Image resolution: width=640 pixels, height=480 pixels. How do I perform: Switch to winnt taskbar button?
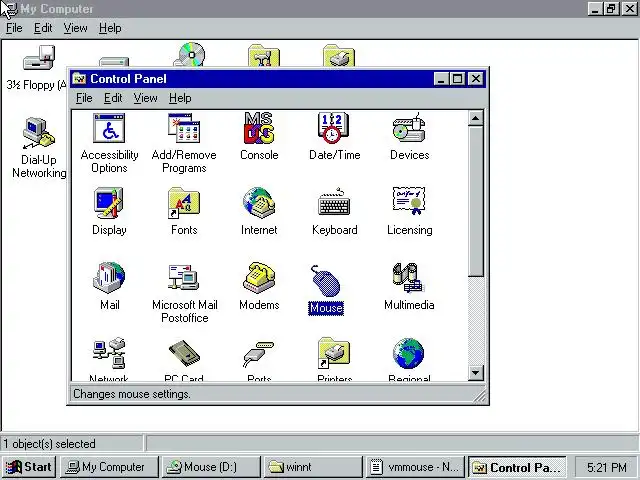pyautogui.click(x=313, y=467)
